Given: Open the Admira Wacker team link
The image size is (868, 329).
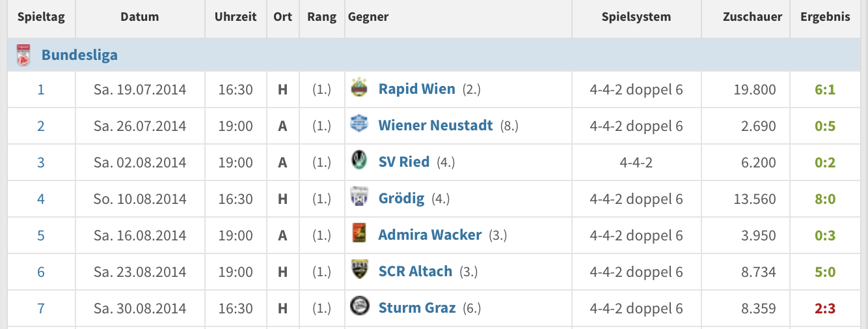Looking at the screenshot, I should tap(430, 235).
